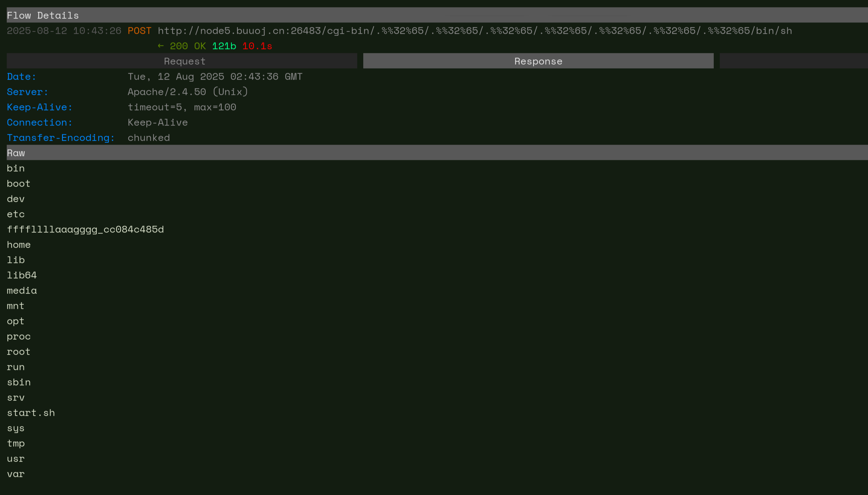The width and height of the screenshot is (868, 495).
Task: Click the 10.1s duration value
Action: [x=257, y=46]
